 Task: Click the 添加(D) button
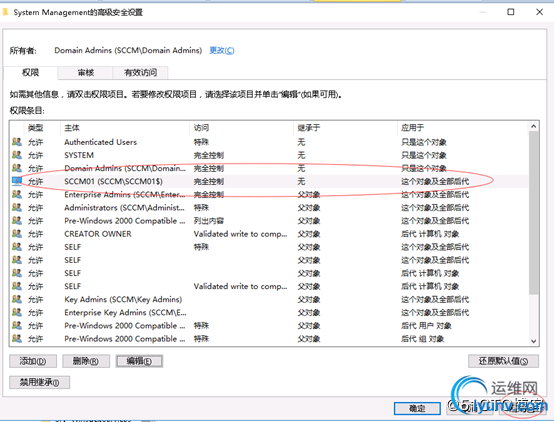pos(33,361)
